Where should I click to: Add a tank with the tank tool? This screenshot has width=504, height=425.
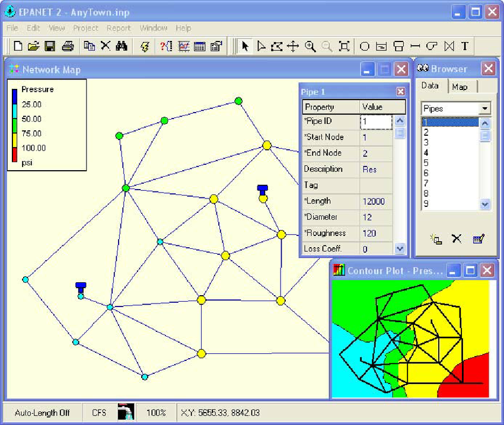coord(398,47)
